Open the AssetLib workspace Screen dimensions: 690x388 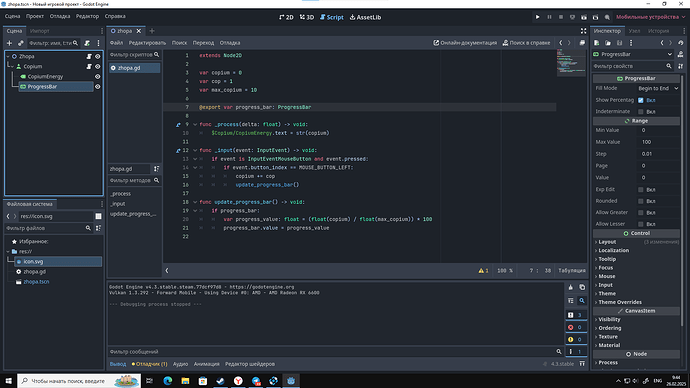tap(365, 17)
